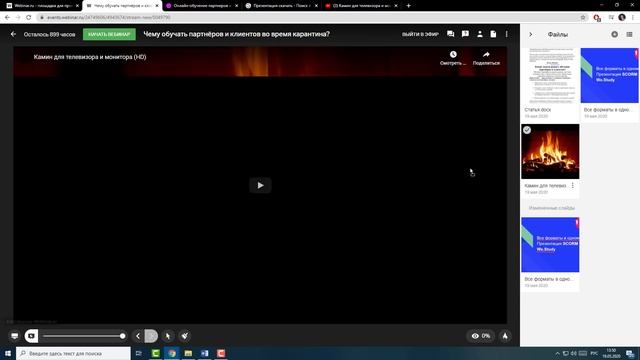
Task: Open the participants panel icon
Action: tap(480, 34)
